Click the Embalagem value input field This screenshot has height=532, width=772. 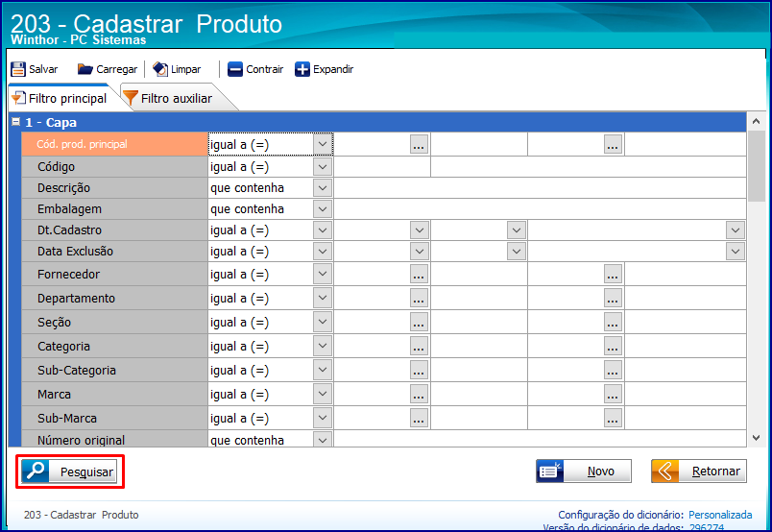click(x=540, y=209)
